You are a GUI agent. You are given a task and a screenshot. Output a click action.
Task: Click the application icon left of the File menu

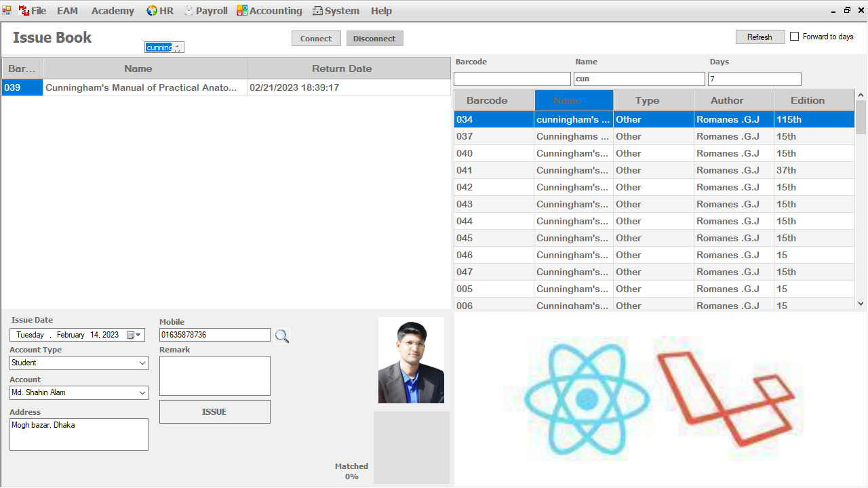point(7,10)
